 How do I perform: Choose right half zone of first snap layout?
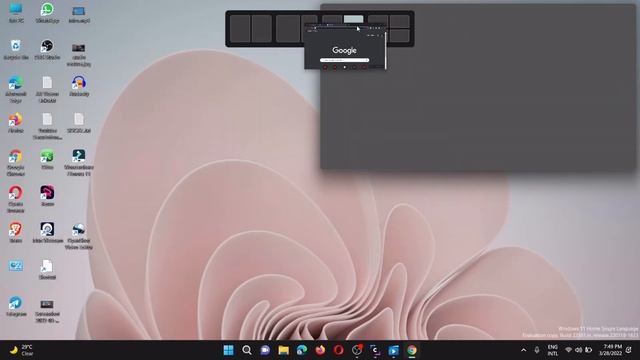click(x=262, y=29)
